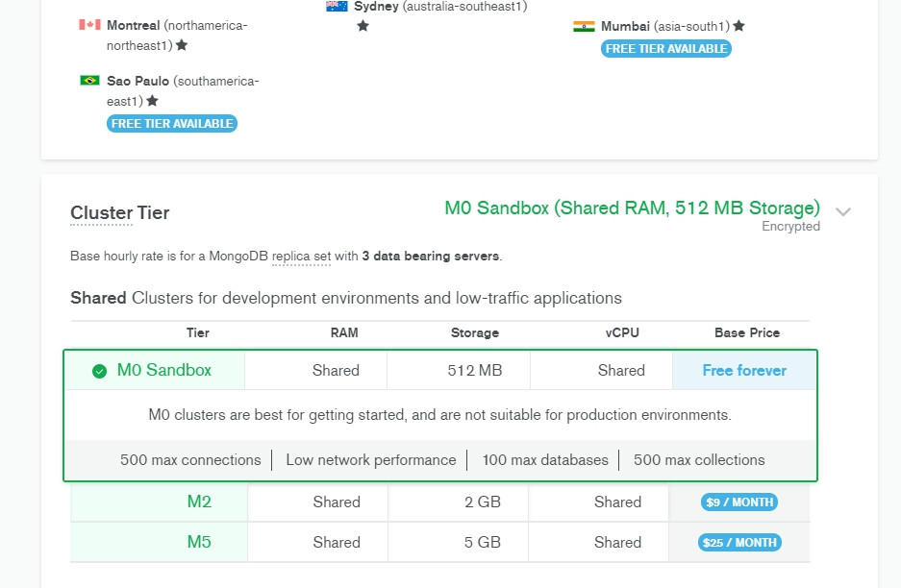Click the Tier column header
Viewport: 901px width, 588px height.
[x=198, y=332]
